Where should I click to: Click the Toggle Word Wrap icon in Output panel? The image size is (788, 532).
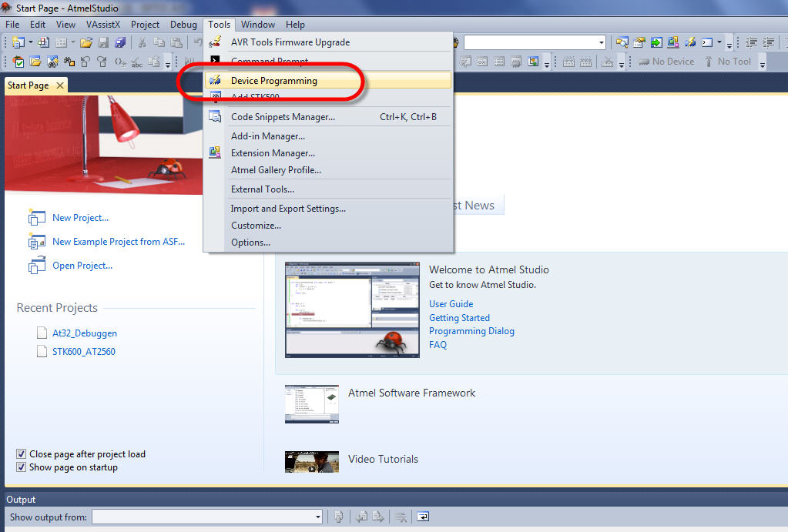423,517
